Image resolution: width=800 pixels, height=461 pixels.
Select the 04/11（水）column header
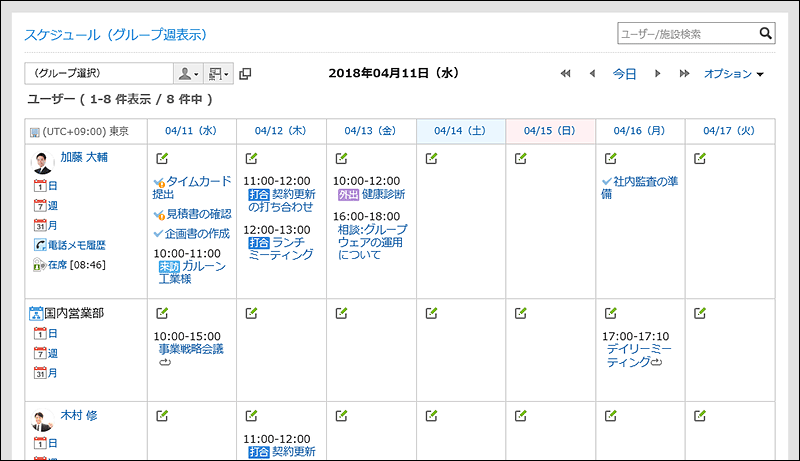point(191,131)
